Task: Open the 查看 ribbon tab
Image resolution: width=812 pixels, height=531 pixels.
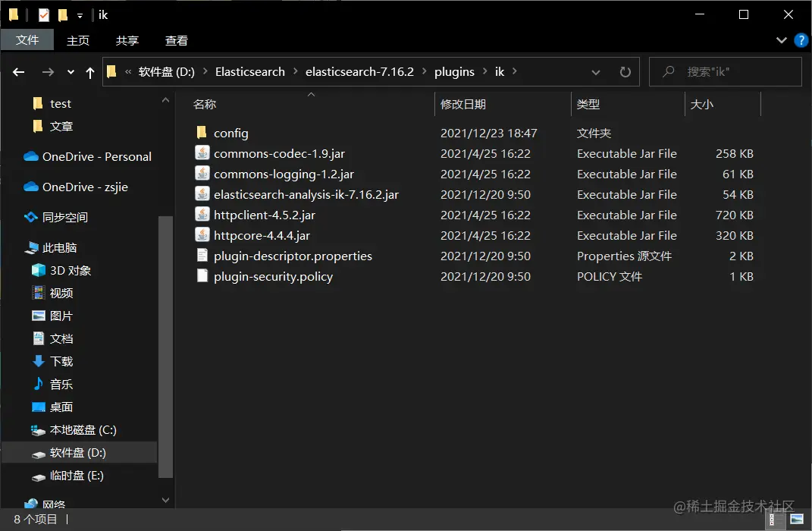Action: point(176,40)
